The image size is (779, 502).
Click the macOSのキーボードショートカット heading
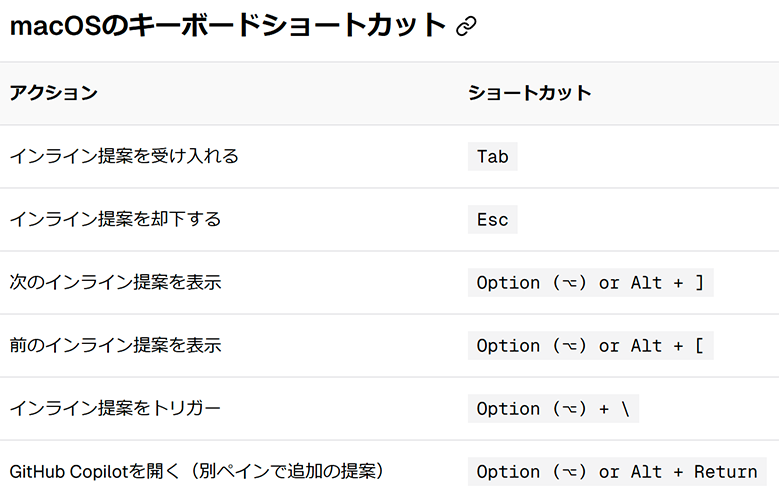[x=228, y=25]
